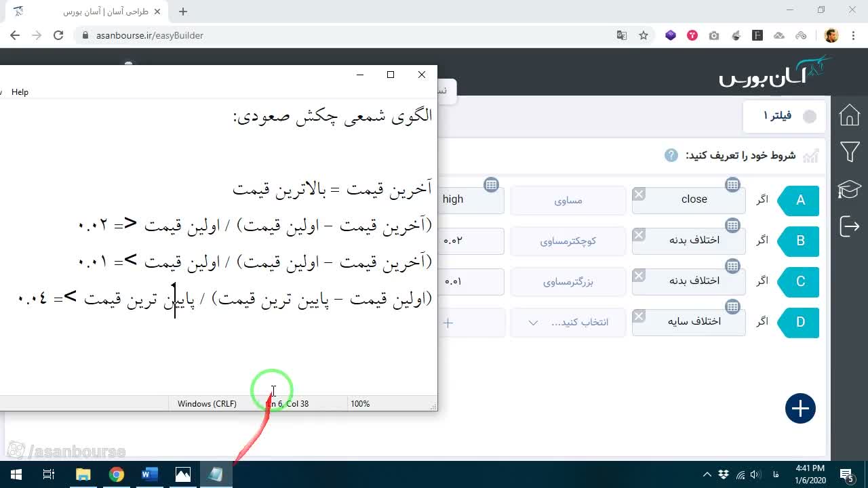Open the graduation cap education icon
The width and height of the screenshot is (868, 488).
pos(850,189)
